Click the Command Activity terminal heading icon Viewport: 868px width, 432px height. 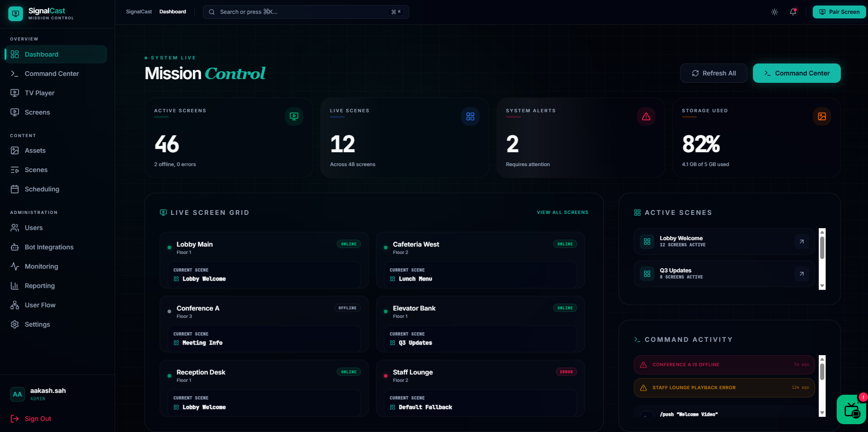tap(637, 340)
